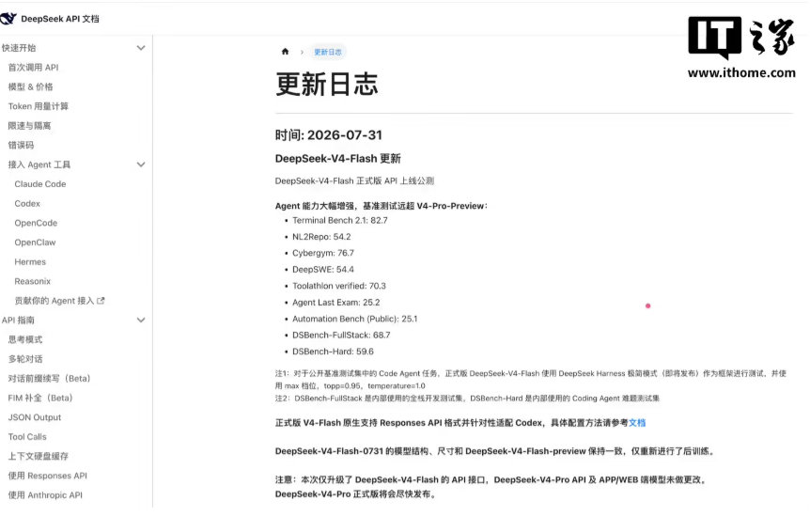
Task: Click DeepSeek-V4-Flash 更新 subheading
Action: (x=338, y=159)
